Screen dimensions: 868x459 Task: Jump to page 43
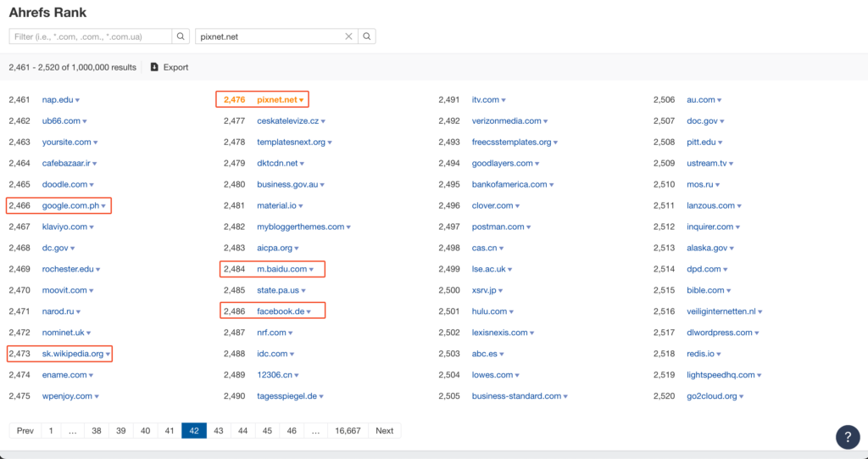[218, 431]
